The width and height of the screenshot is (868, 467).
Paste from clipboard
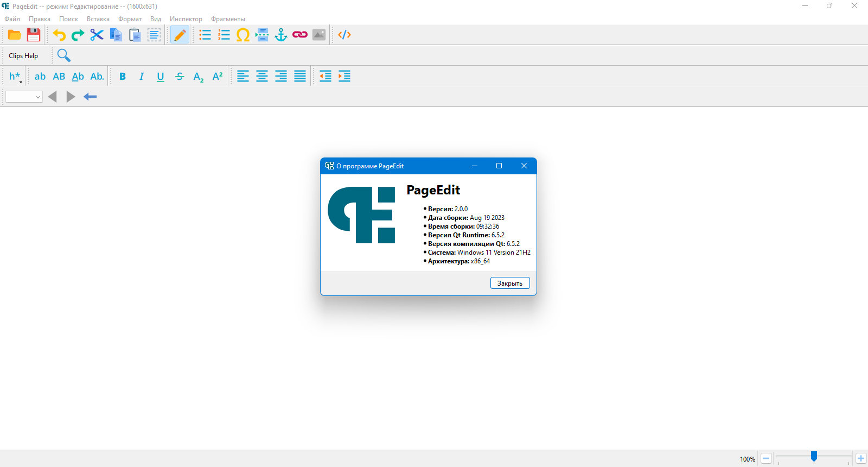pos(135,35)
